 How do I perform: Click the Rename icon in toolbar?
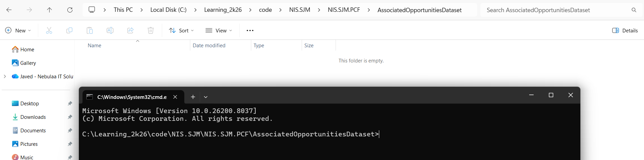click(x=110, y=30)
